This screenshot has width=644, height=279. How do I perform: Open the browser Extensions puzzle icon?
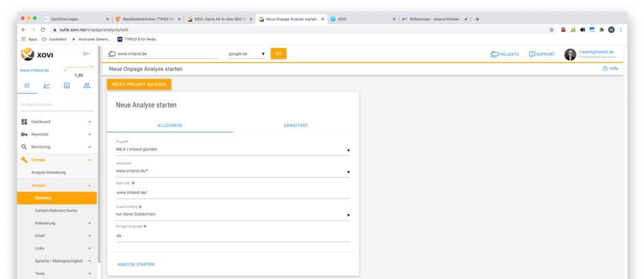[601, 29]
